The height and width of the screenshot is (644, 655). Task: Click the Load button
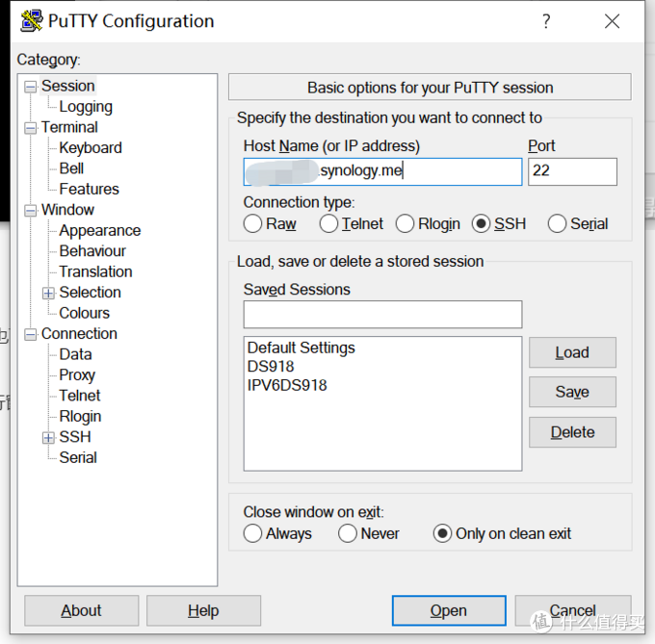572,352
